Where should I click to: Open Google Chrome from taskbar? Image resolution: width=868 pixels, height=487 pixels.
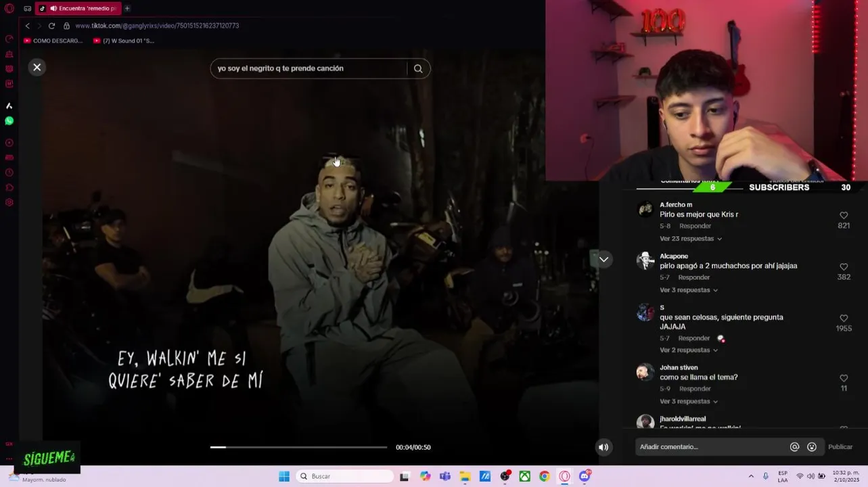coord(544,476)
